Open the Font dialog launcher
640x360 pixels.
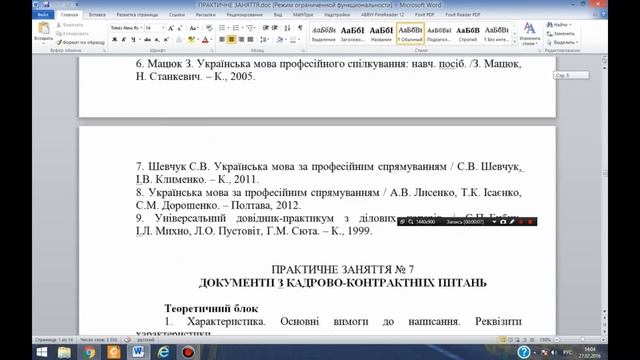pyautogui.click(x=212, y=51)
